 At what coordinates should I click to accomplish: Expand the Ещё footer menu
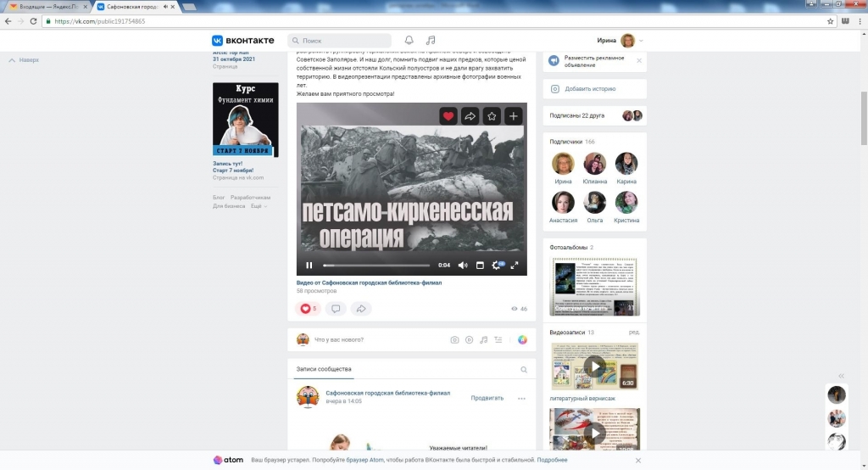(x=259, y=206)
